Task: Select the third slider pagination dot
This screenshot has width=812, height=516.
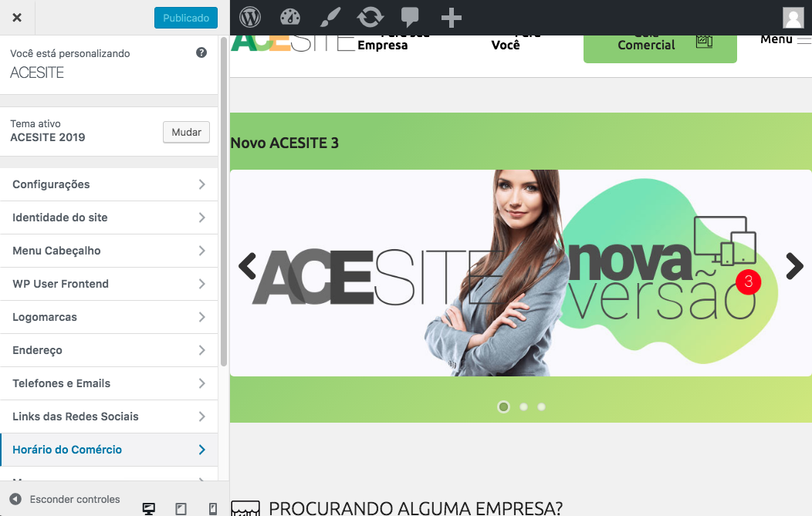Action: coord(541,406)
